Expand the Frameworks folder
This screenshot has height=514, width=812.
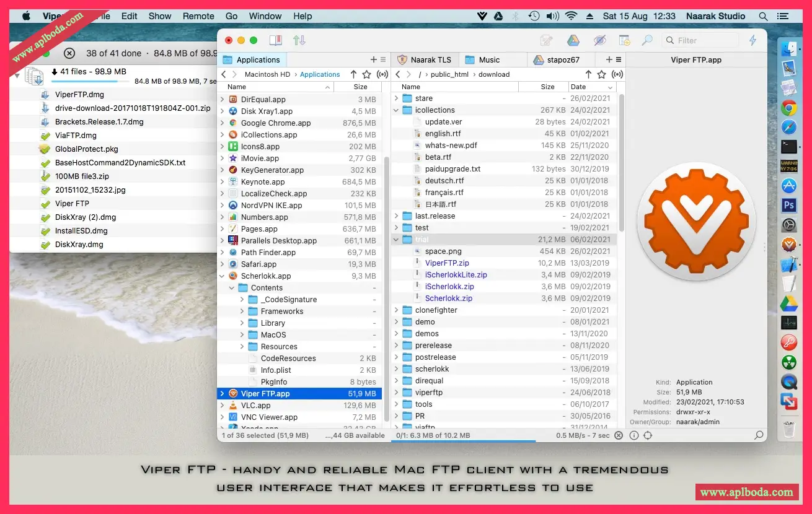[x=242, y=311]
